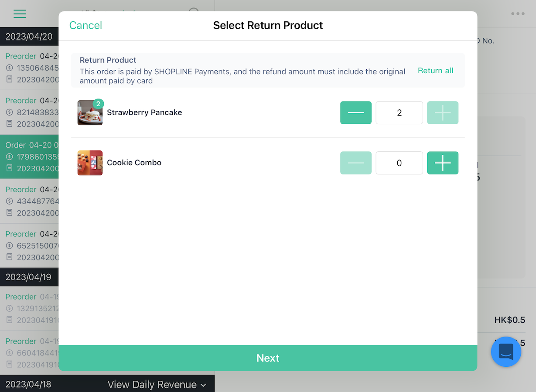Proceed with the Next button
This screenshot has width=536, height=392.
point(268,358)
